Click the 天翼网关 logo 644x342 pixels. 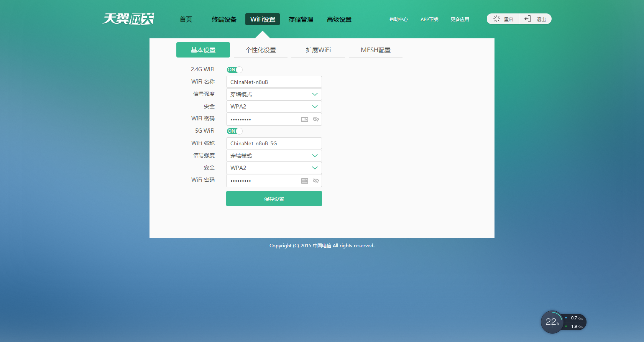[128, 19]
